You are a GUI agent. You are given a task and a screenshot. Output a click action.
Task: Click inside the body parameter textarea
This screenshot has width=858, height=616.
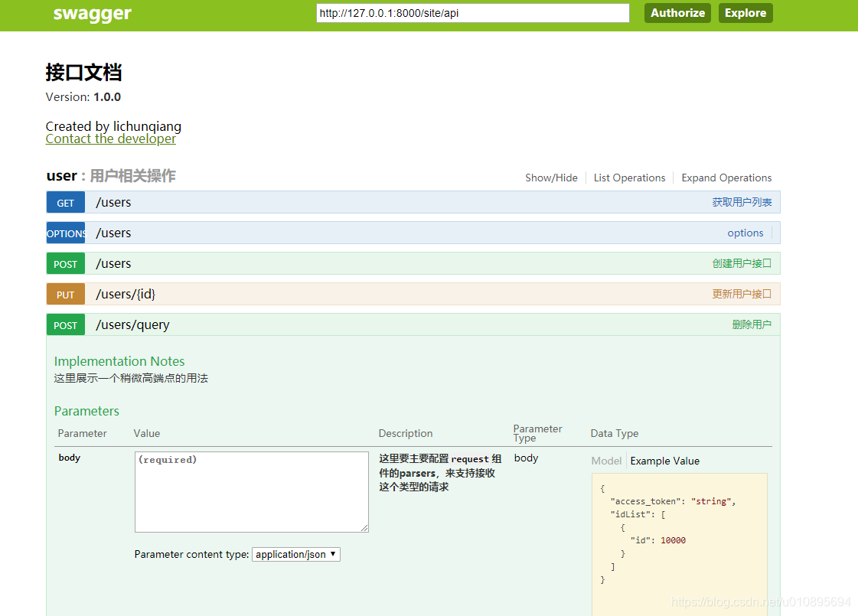[x=251, y=492]
